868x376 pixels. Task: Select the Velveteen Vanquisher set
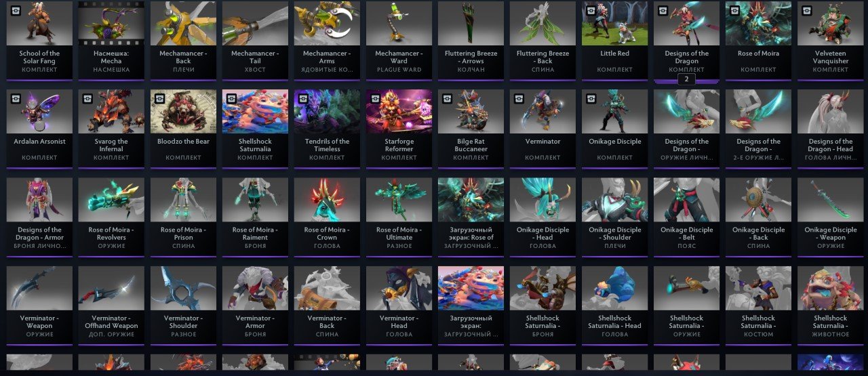tap(831, 40)
